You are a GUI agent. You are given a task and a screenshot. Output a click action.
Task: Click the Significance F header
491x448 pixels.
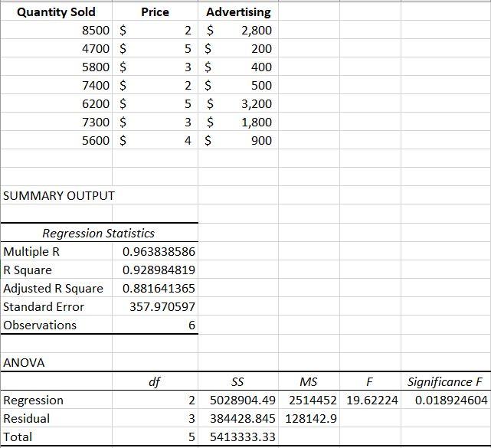click(446, 381)
